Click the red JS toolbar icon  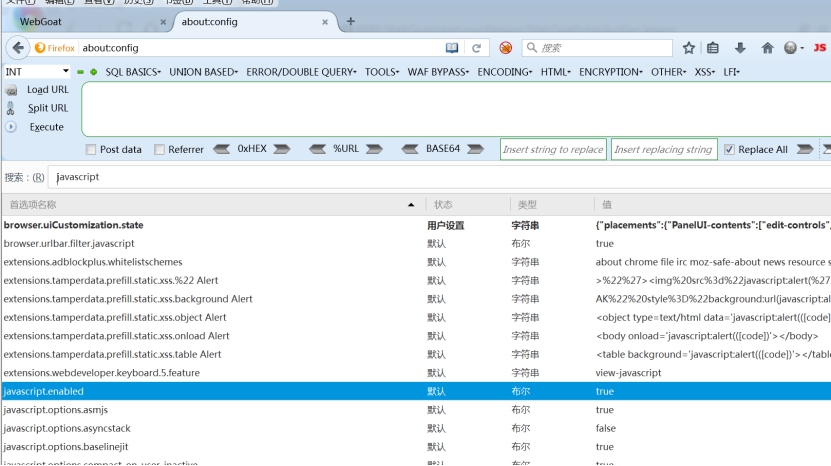coord(819,48)
